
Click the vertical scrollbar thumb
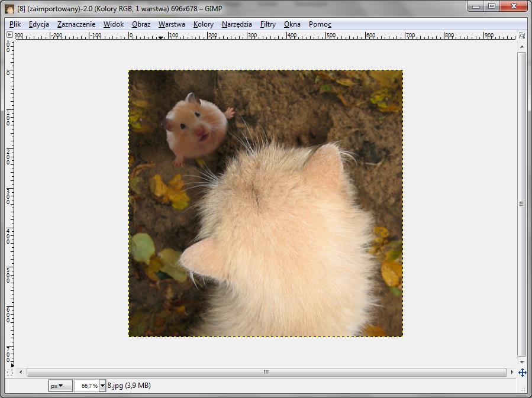522,204
